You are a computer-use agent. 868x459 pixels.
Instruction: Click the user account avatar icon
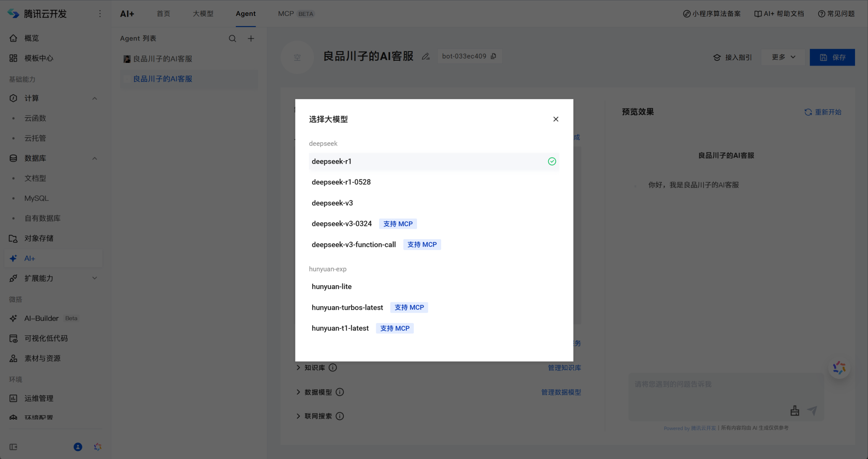(78, 447)
